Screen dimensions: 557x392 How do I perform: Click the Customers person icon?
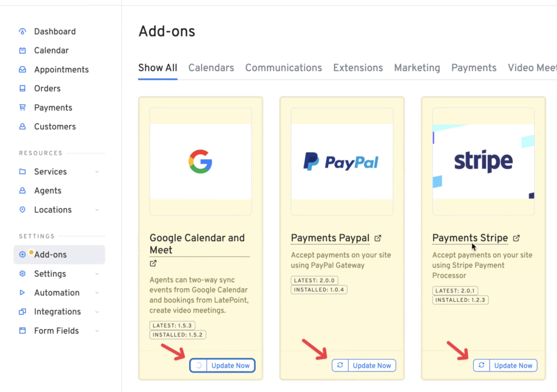point(22,127)
